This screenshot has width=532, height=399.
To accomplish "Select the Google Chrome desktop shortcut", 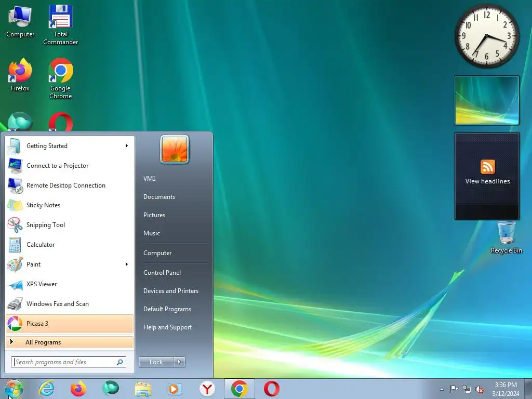I will tap(61, 79).
